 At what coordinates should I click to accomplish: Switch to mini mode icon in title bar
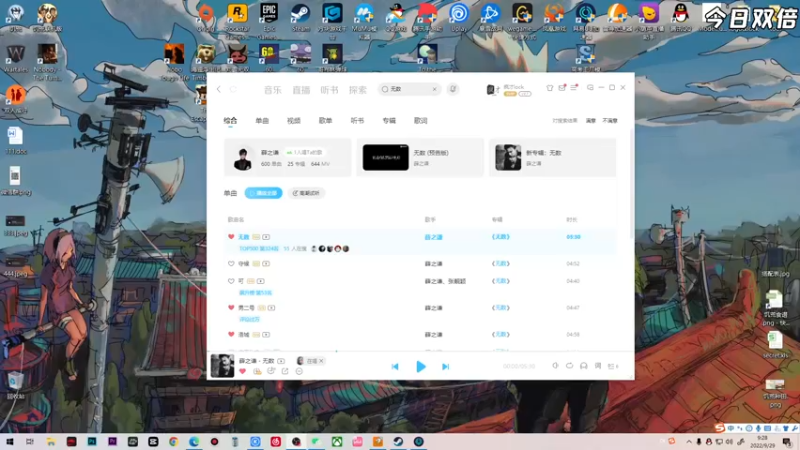[x=590, y=88]
